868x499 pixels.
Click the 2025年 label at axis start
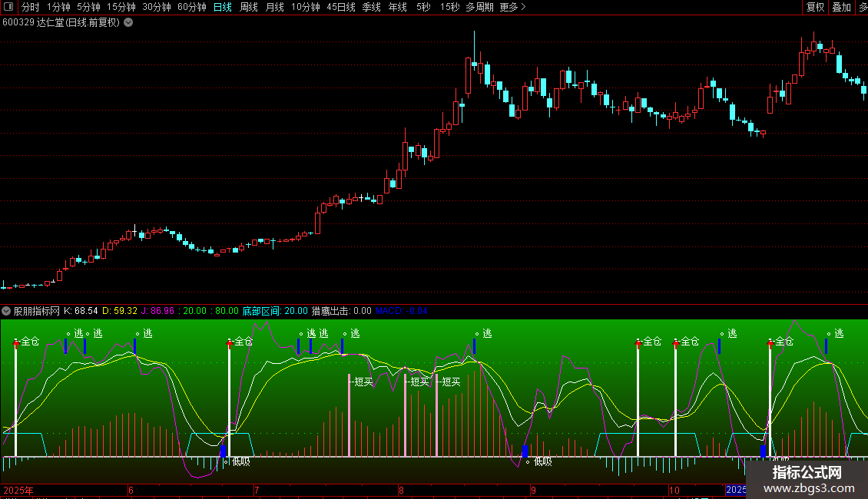pyautogui.click(x=18, y=490)
